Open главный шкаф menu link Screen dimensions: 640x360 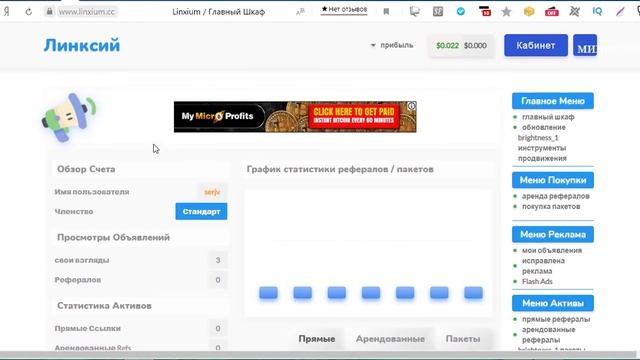[x=548, y=117]
